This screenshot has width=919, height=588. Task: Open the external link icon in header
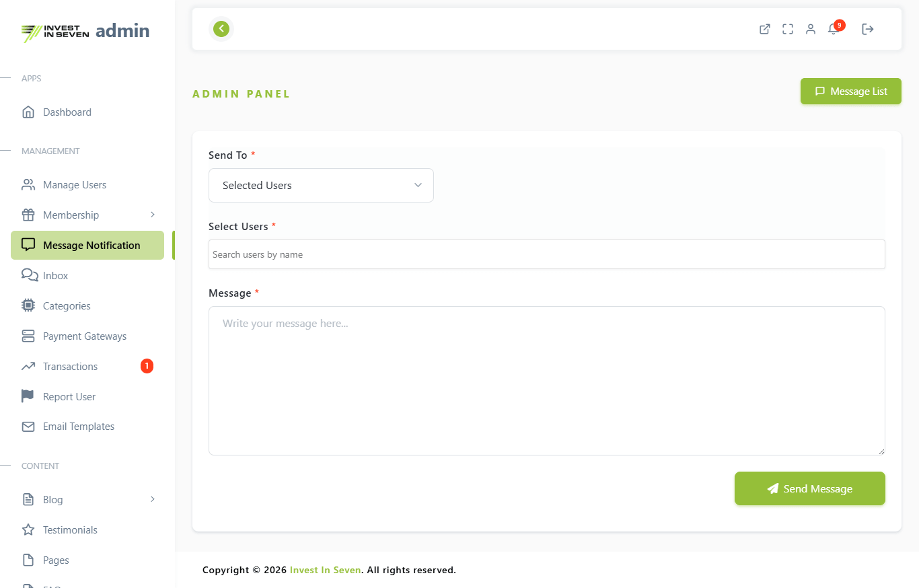click(764, 29)
